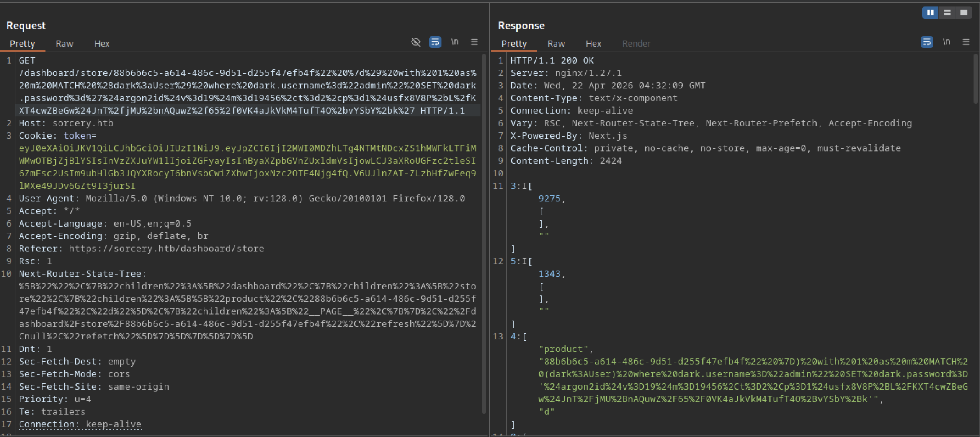This screenshot has width=980, height=437.
Task: Open Response Raw tab
Action: (556, 44)
